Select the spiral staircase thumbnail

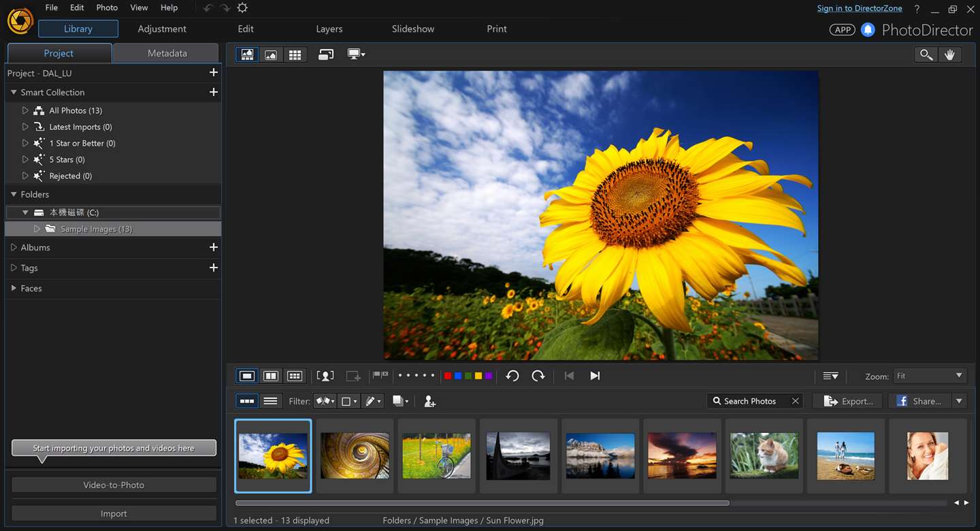(355, 455)
